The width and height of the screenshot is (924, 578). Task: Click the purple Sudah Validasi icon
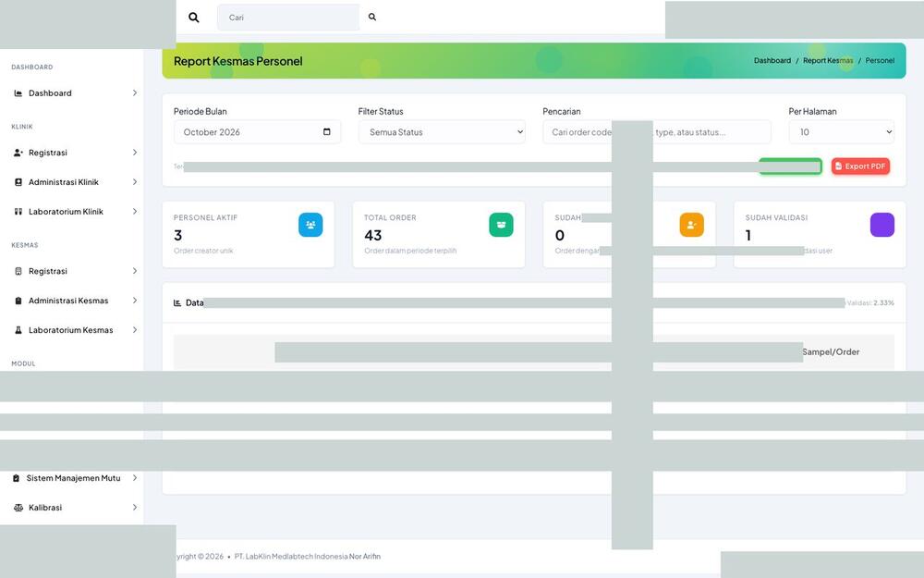click(882, 225)
